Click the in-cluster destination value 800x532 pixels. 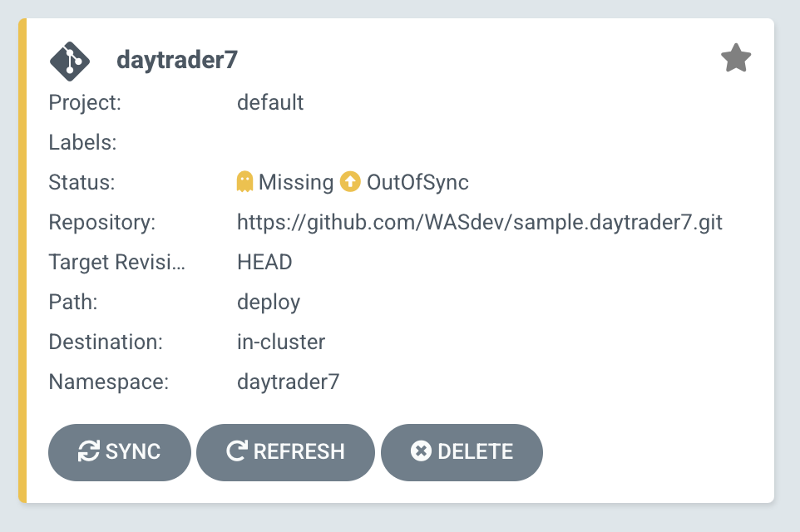pos(281,342)
